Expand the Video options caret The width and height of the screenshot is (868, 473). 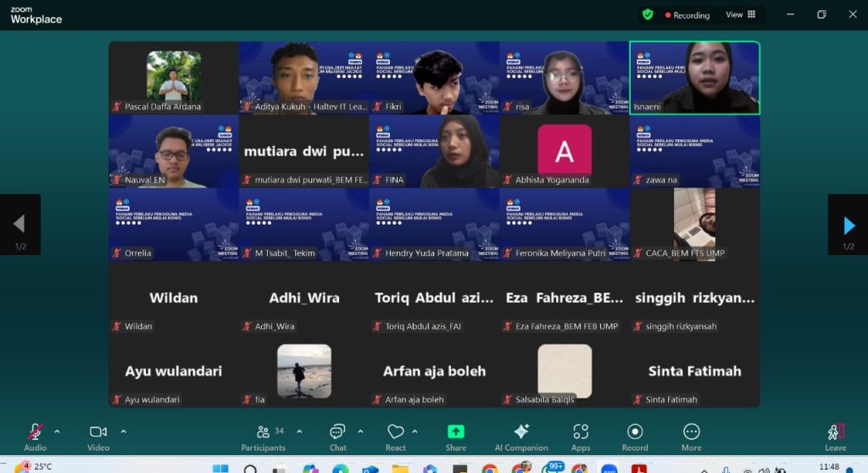tap(123, 431)
